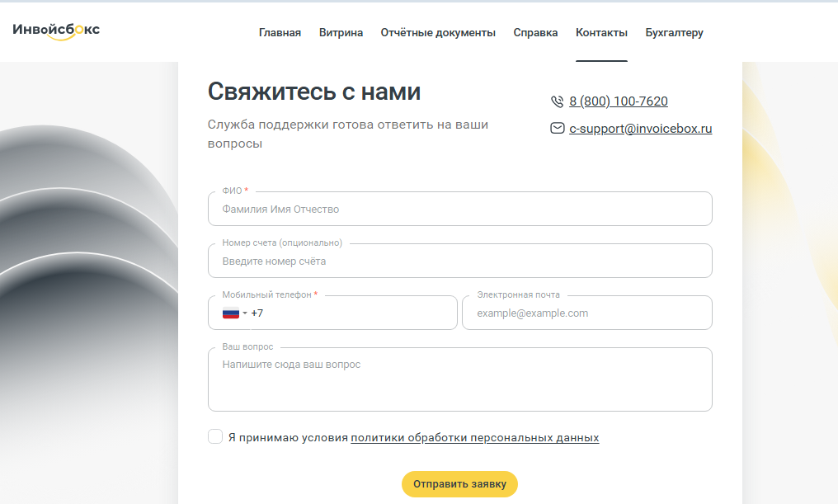Click the envelope email icon
The image size is (838, 504).
[x=557, y=129]
